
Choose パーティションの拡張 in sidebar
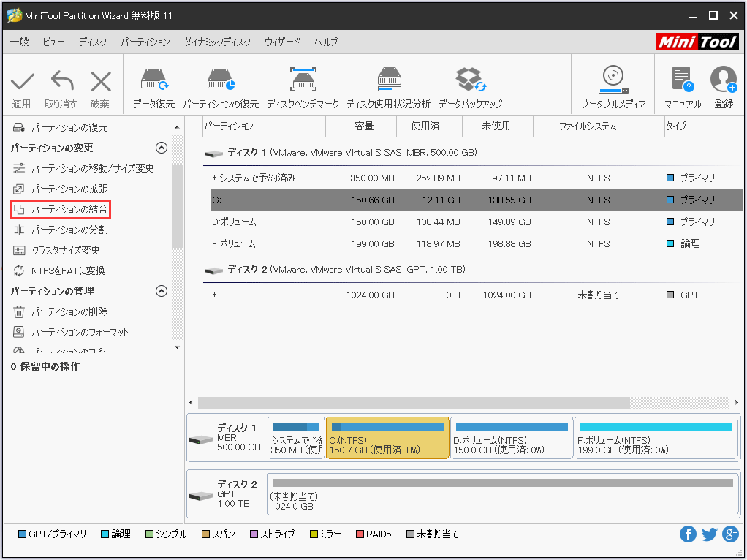pyautogui.click(x=61, y=189)
